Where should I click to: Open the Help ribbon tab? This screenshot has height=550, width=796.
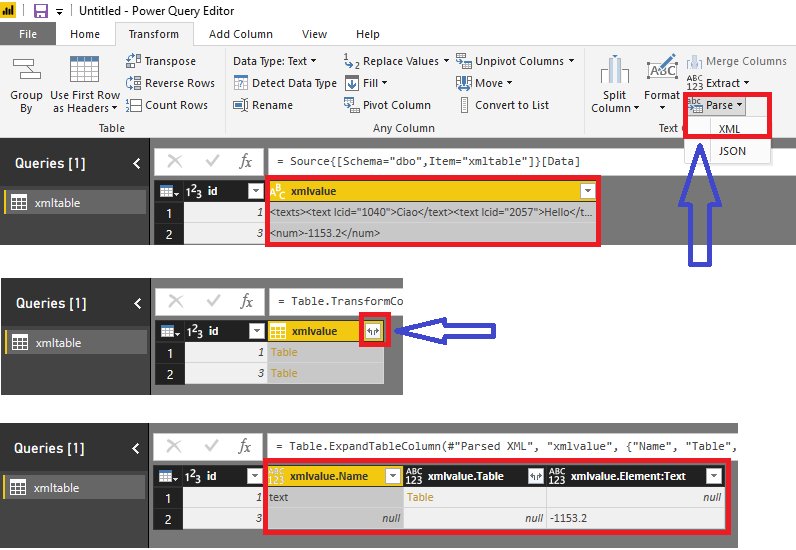point(368,34)
